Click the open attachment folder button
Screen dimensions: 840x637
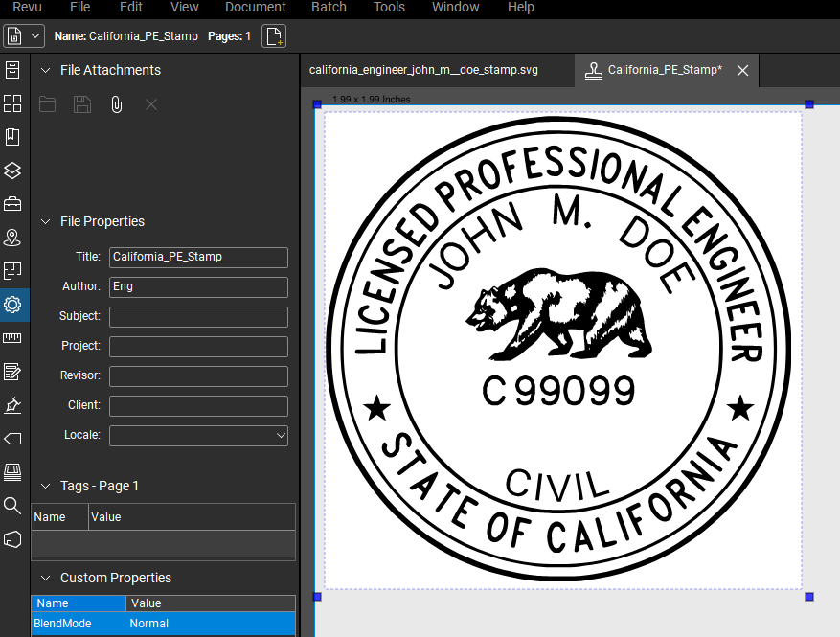(47, 104)
